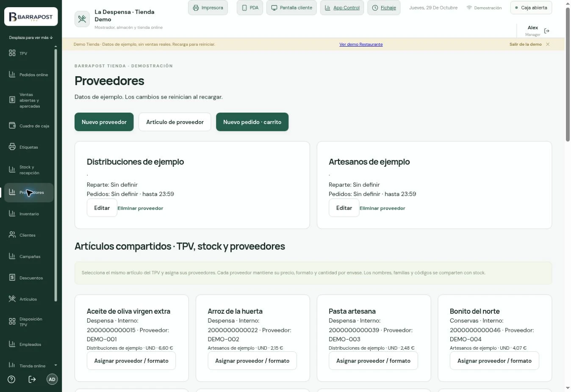Assign supplier format for Pasta artesana
Screen dimensions: 571x392
click(x=373, y=361)
